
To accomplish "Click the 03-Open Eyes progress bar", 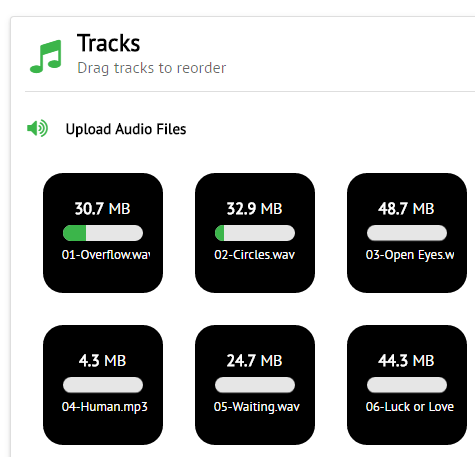I will tap(407, 233).
